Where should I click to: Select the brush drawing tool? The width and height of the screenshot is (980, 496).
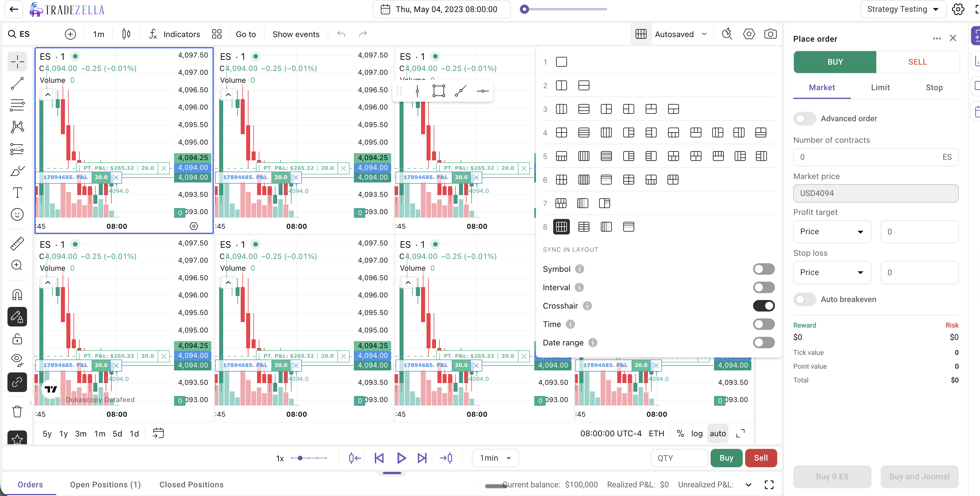click(17, 170)
